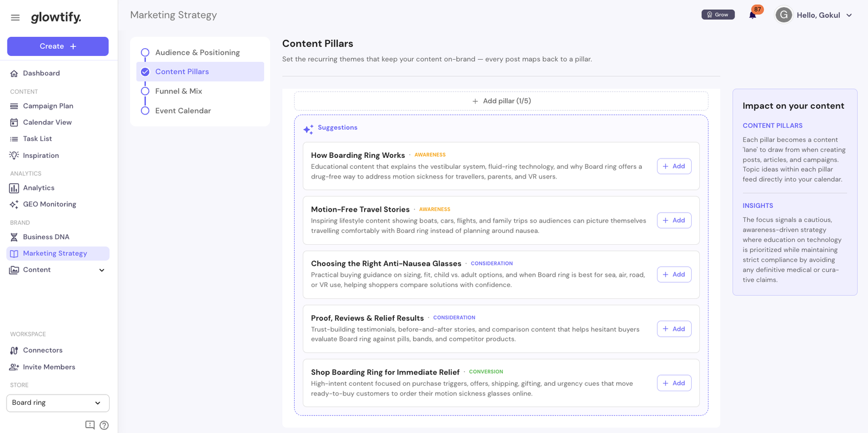The image size is (868, 433).
Task: Click the Business DNA icon
Action: click(14, 237)
